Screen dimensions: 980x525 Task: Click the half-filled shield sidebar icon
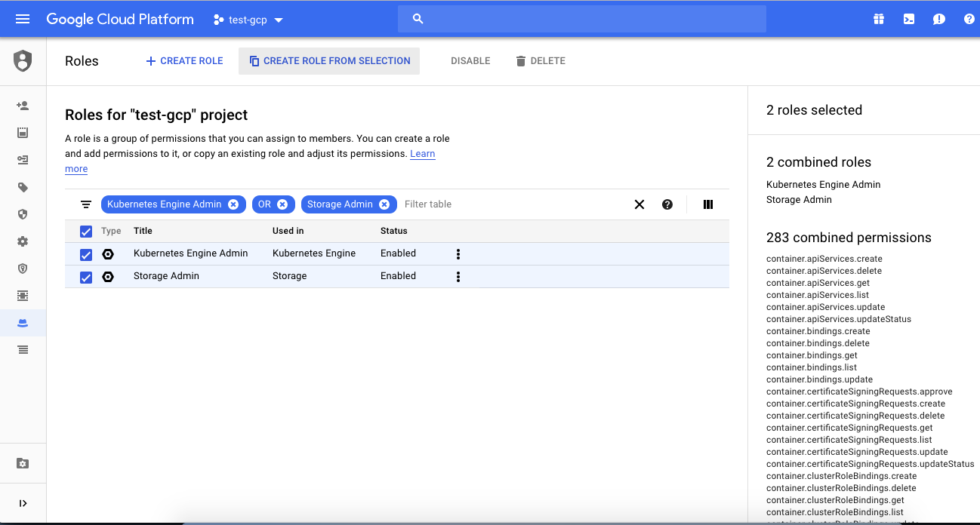coord(23,214)
